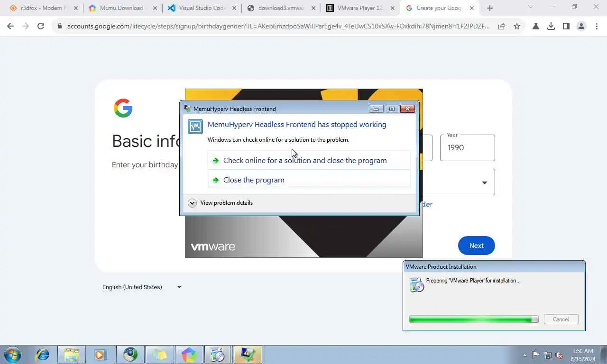
Task: Choose Close the program option
Action: pyautogui.click(x=309, y=180)
